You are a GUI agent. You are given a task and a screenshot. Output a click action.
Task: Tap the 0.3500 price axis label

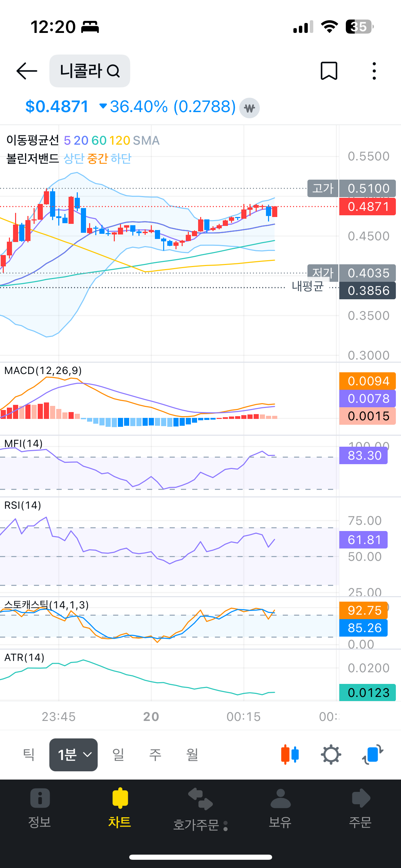369,316
